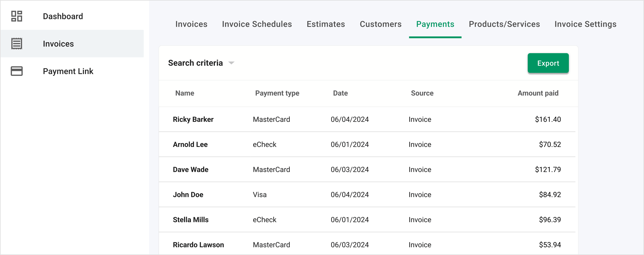The height and width of the screenshot is (255, 644).
Task: Sort by the Date column header
Action: point(340,93)
